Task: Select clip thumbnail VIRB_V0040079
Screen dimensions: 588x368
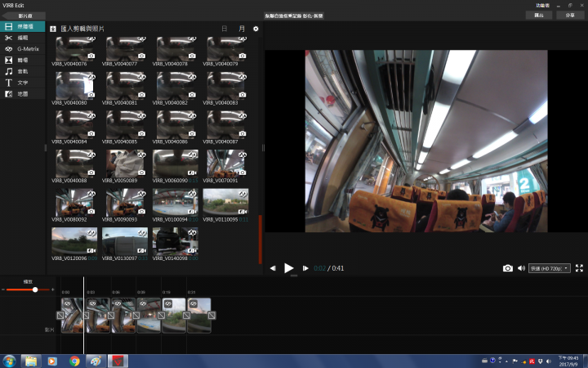Action: click(226, 49)
